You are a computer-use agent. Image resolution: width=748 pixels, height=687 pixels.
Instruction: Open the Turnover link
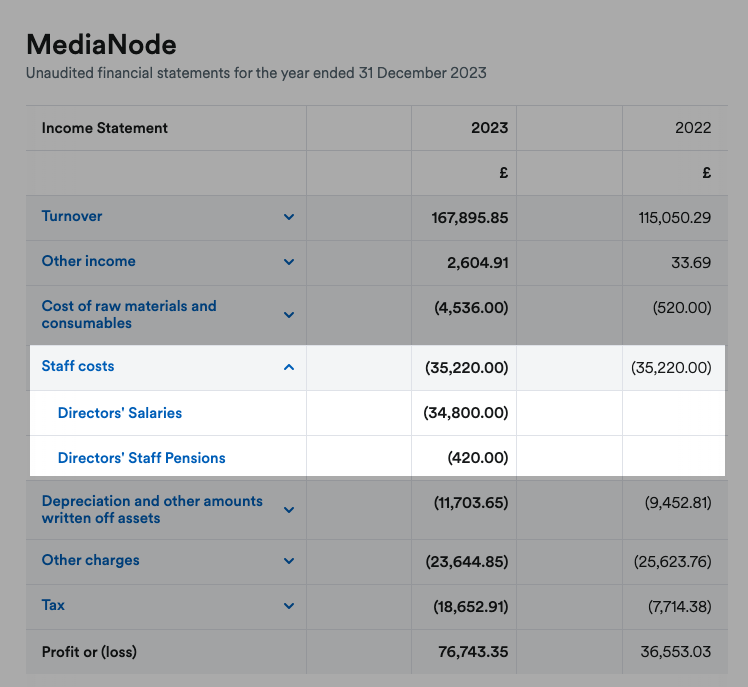(72, 216)
